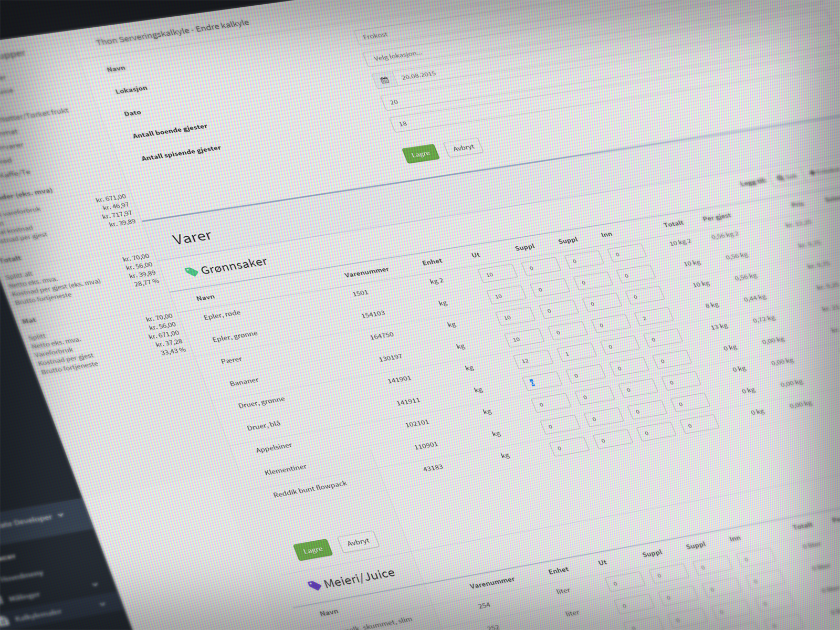Click the Klementiner row name
840x630 pixels.
tap(286, 469)
